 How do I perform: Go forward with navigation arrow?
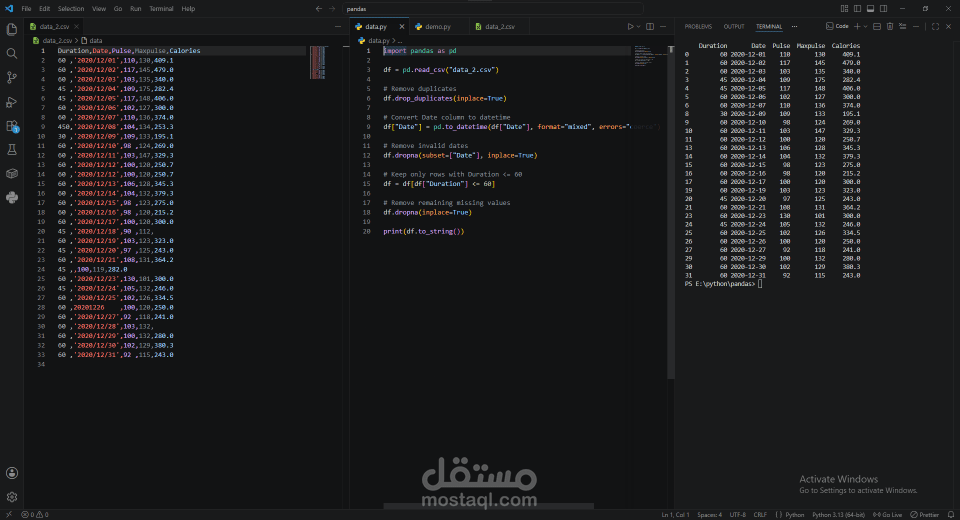tap(332, 9)
